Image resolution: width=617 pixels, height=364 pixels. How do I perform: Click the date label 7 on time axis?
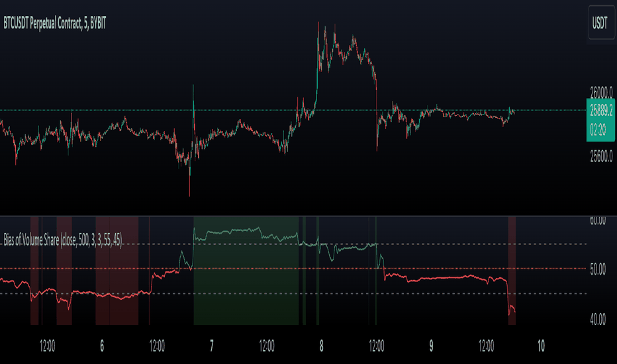tap(212, 346)
